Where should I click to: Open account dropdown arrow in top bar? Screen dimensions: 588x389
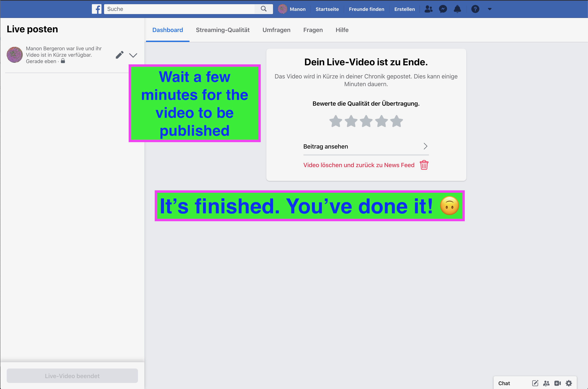point(490,9)
